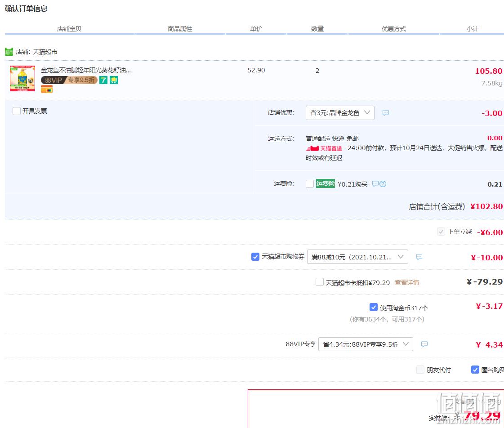The image size is (504, 428).
Task: Click the -¥6.00 order discount
Action: tap(490, 232)
